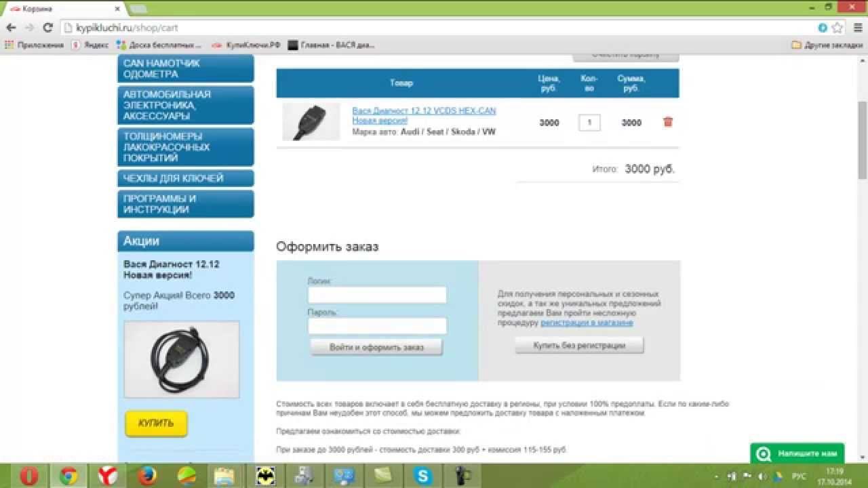Click the browser Back arrow
The width and height of the screenshot is (868, 488).
pyautogui.click(x=11, y=28)
